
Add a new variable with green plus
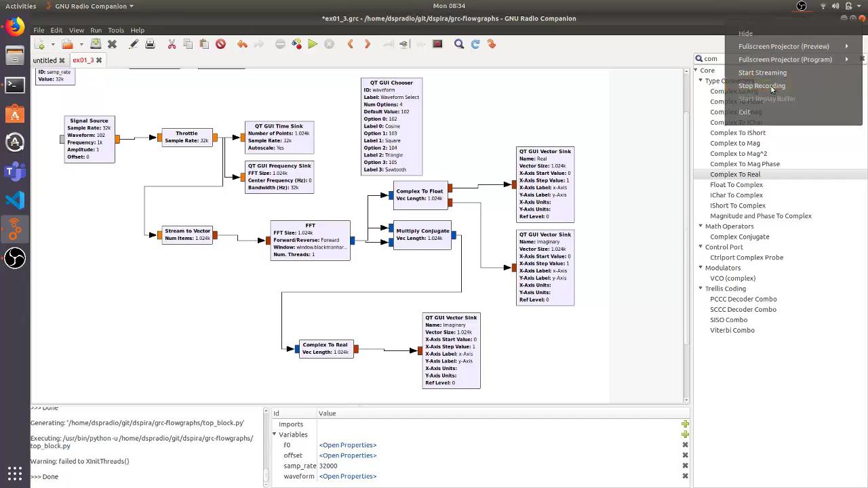pyautogui.click(x=685, y=434)
